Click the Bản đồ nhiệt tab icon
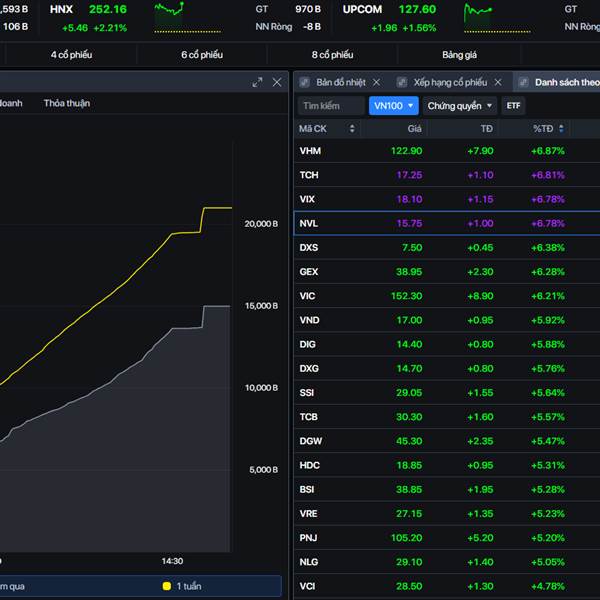 point(305,82)
